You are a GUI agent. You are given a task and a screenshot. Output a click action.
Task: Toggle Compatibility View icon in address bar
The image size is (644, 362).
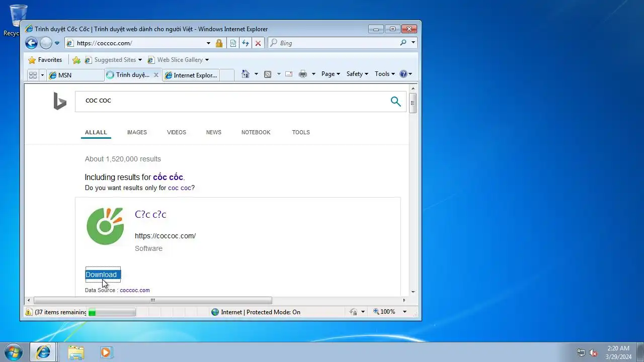[x=233, y=43]
